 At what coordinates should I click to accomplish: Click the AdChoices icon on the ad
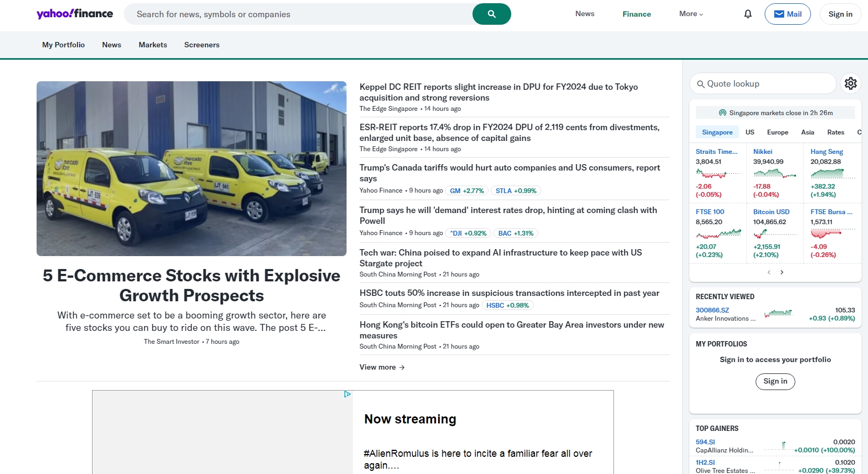pyautogui.click(x=347, y=394)
